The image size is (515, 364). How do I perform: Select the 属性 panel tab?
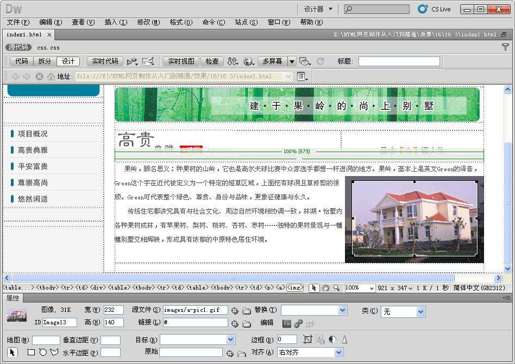click(x=13, y=297)
